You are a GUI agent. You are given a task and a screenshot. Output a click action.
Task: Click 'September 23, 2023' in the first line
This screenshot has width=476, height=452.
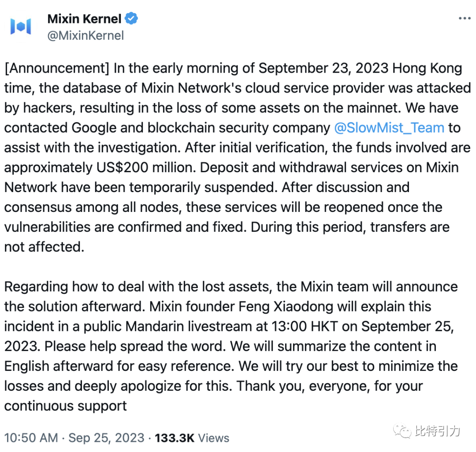click(324, 68)
